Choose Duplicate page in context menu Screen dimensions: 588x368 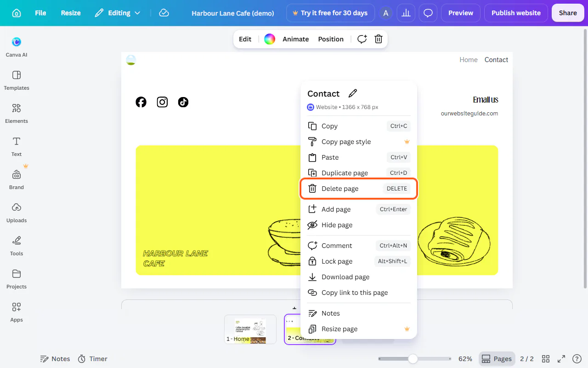click(359, 173)
